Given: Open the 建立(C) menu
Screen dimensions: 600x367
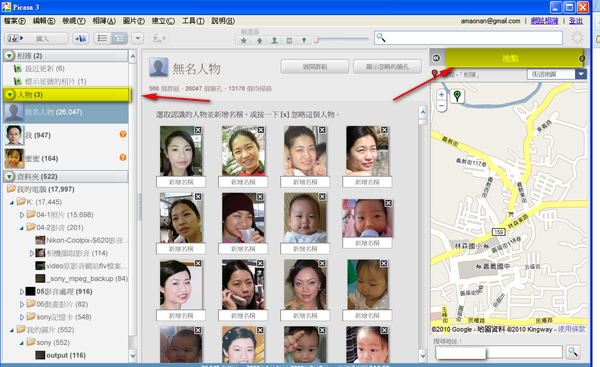Looking at the screenshot, I should [x=163, y=21].
